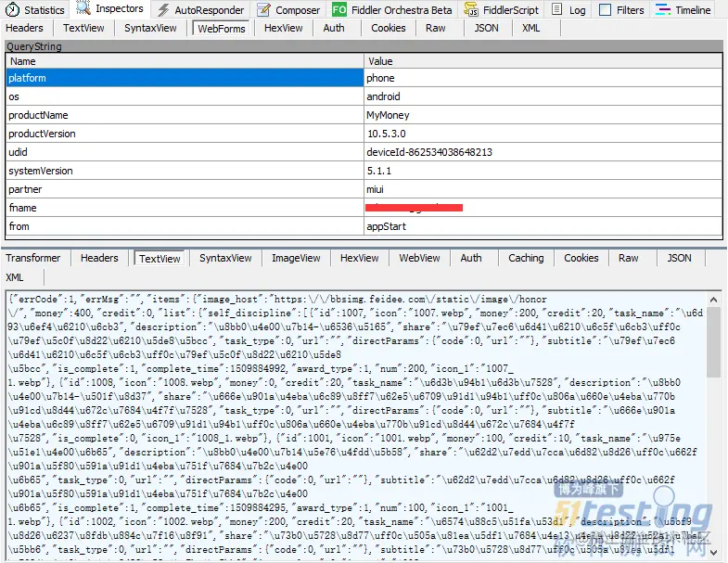The image size is (728, 563).
Task: Open the response Caching tab
Action: tap(526, 258)
